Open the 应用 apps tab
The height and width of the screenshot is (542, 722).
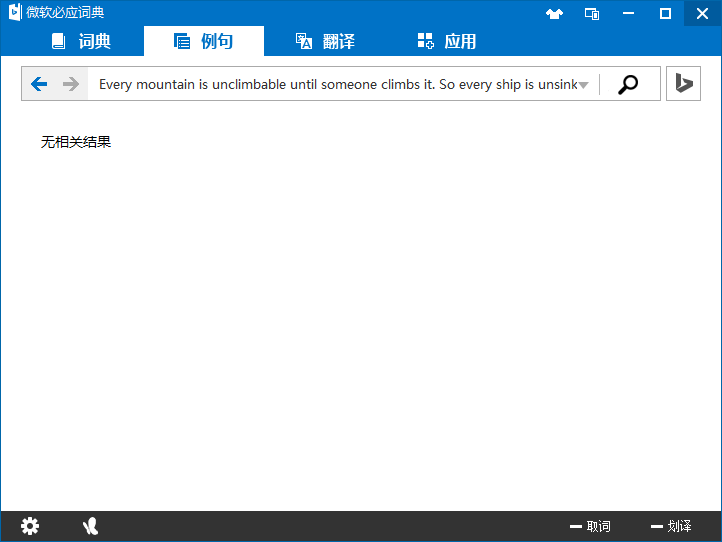click(x=447, y=41)
